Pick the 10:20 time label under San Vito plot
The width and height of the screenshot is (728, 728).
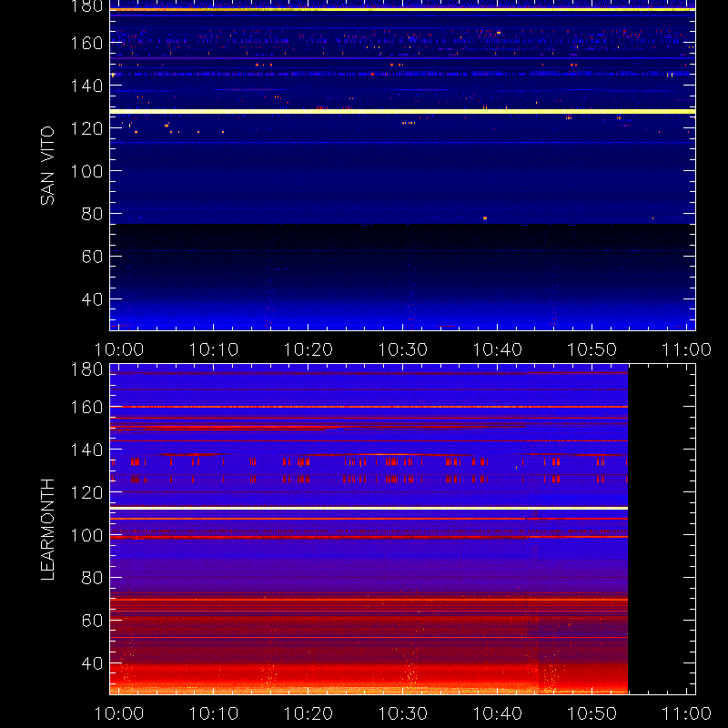point(308,349)
